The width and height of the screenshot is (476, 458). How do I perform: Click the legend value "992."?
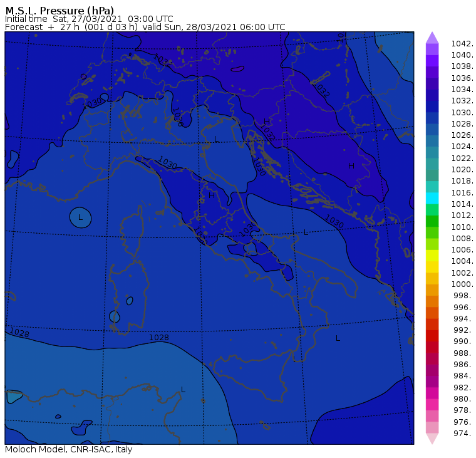pyautogui.click(x=463, y=330)
